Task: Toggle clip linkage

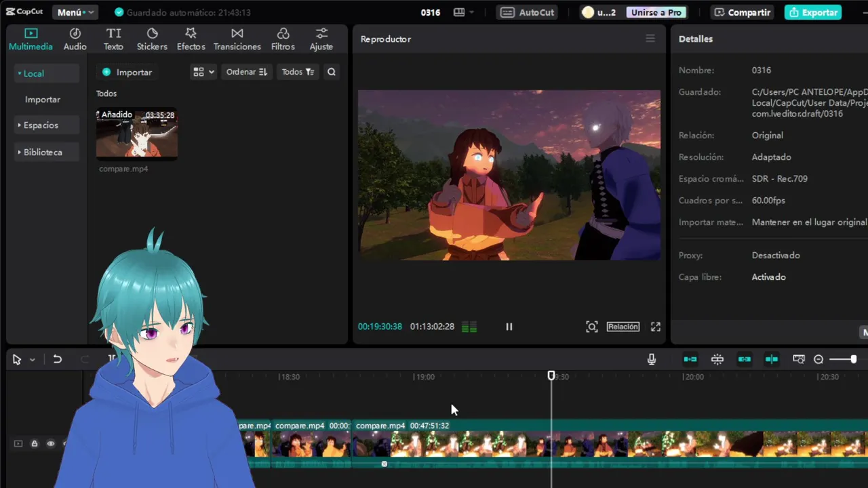Action: pos(745,359)
